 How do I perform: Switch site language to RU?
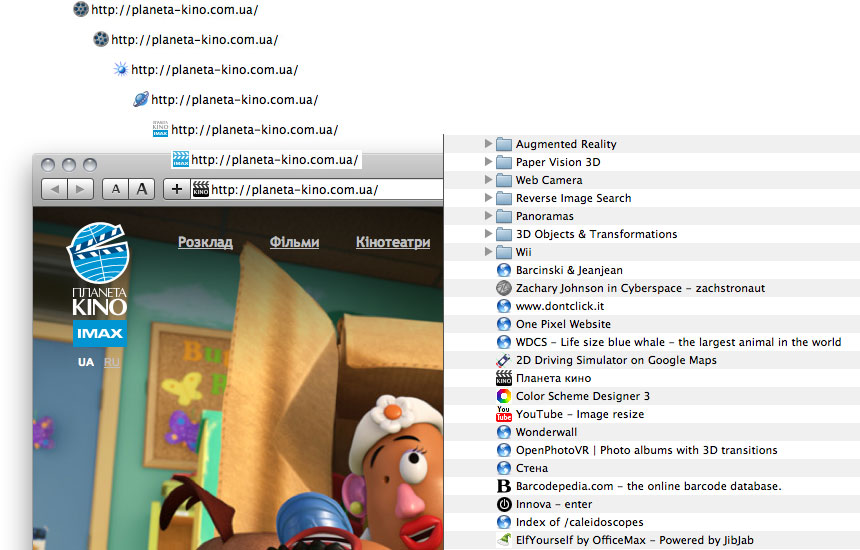pyautogui.click(x=111, y=362)
